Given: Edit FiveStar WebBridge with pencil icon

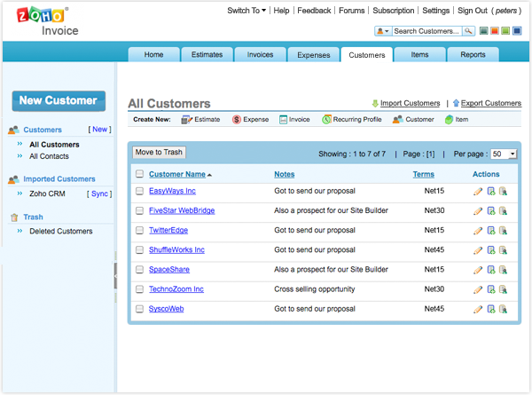Looking at the screenshot, I should click(x=478, y=211).
